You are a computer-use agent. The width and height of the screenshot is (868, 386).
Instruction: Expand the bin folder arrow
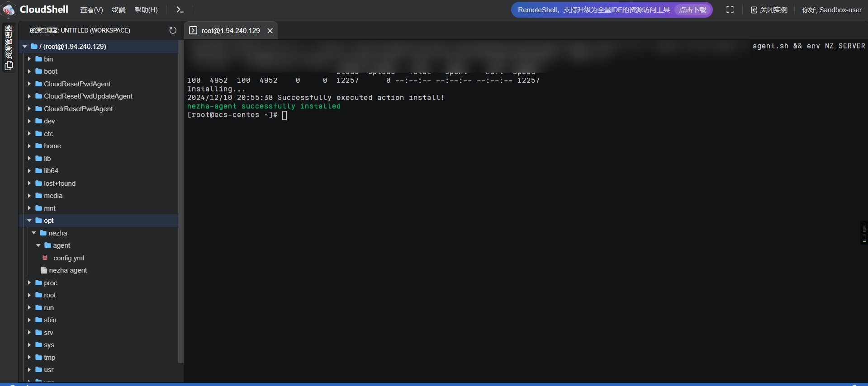[x=29, y=59]
